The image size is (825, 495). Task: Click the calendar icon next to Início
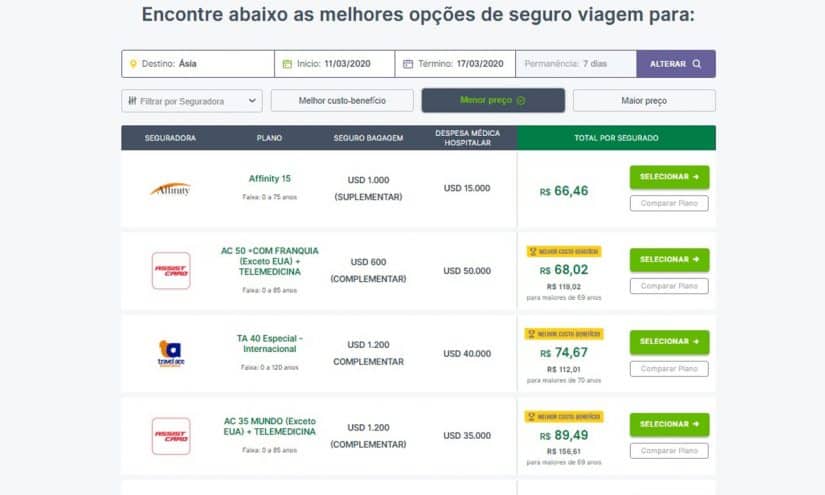pos(287,64)
